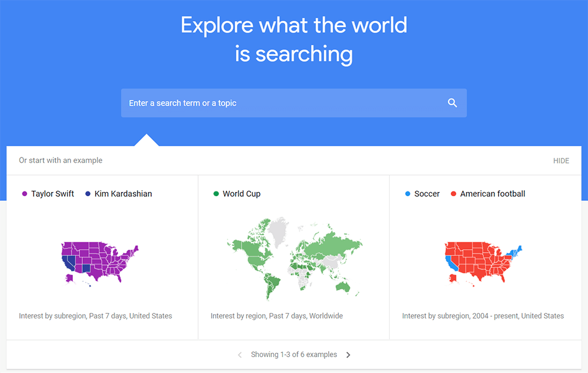Select the Kim Kardashian label

click(x=123, y=194)
